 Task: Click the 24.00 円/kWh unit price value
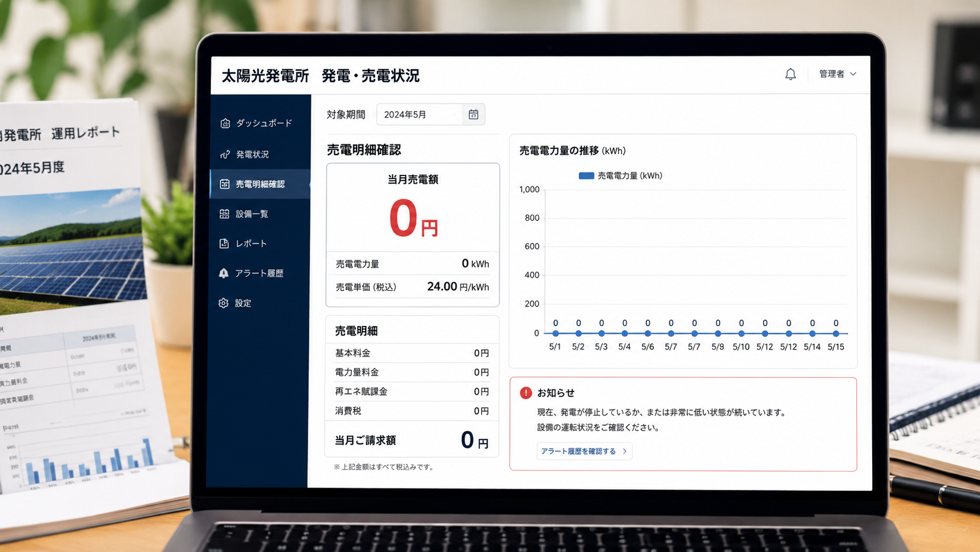click(x=458, y=287)
